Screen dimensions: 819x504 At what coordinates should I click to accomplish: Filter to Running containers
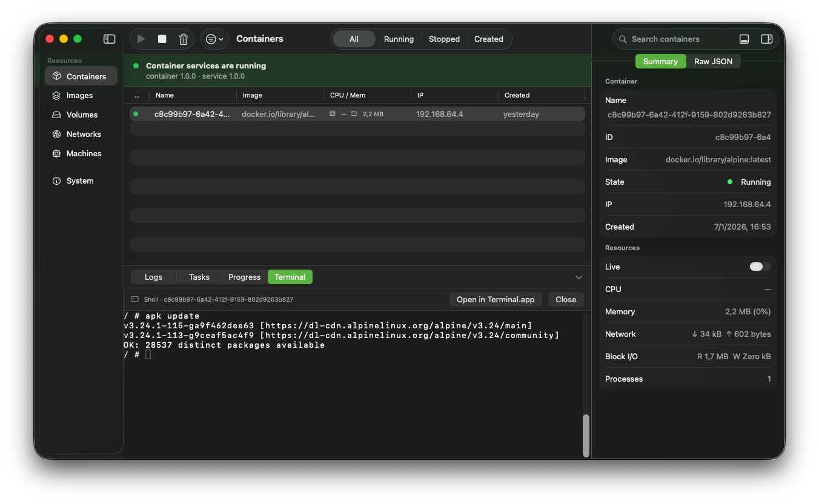coord(399,39)
